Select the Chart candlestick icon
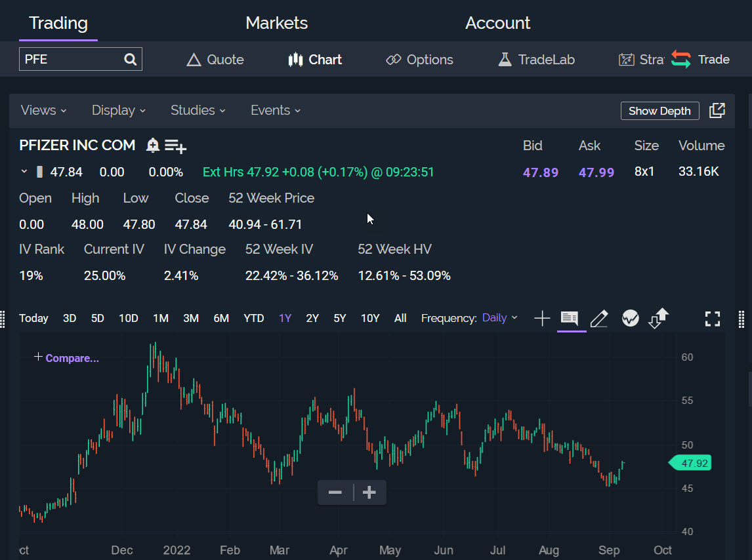Screen dimensions: 752x560 [295, 60]
